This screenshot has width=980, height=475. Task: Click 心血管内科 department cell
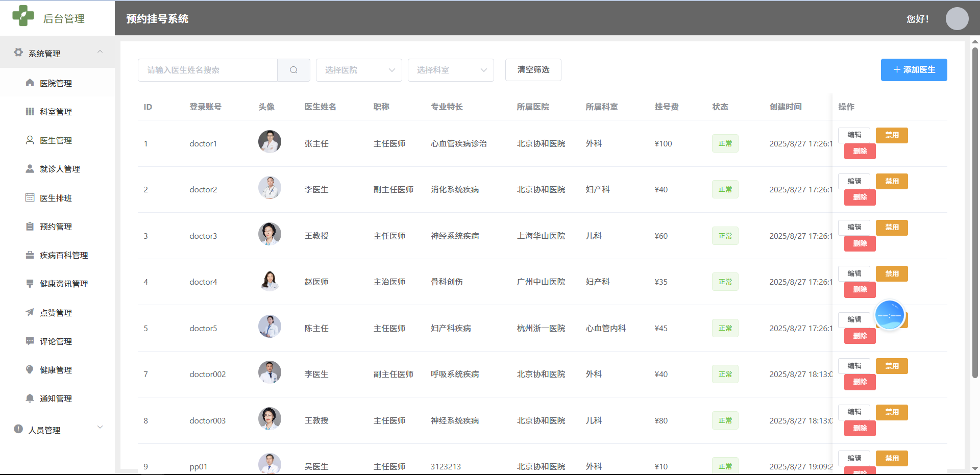point(606,328)
